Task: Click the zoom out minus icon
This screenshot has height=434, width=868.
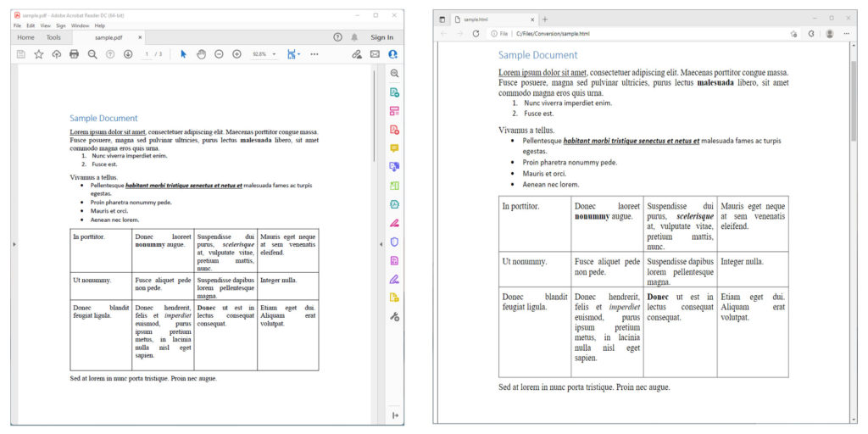Action: [x=219, y=54]
